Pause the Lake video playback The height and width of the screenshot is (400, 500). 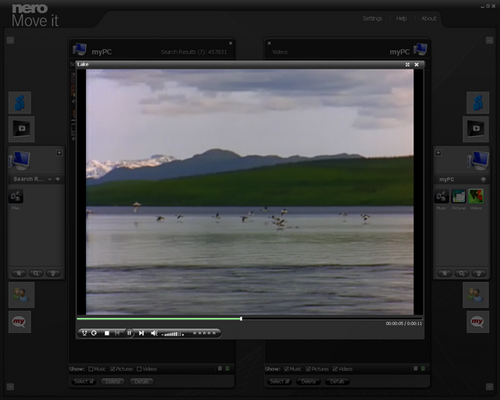pyautogui.click(x=129, y=333)
